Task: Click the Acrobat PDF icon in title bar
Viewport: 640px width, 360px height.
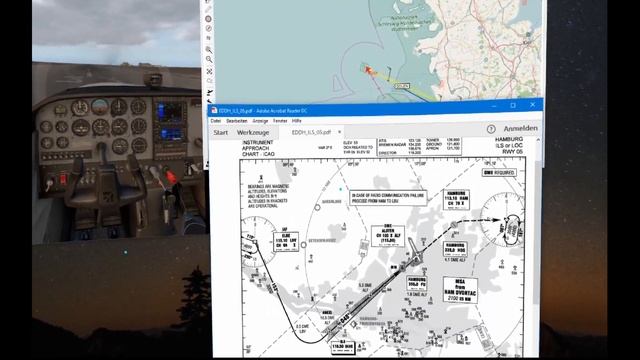Action: [214, 110]
